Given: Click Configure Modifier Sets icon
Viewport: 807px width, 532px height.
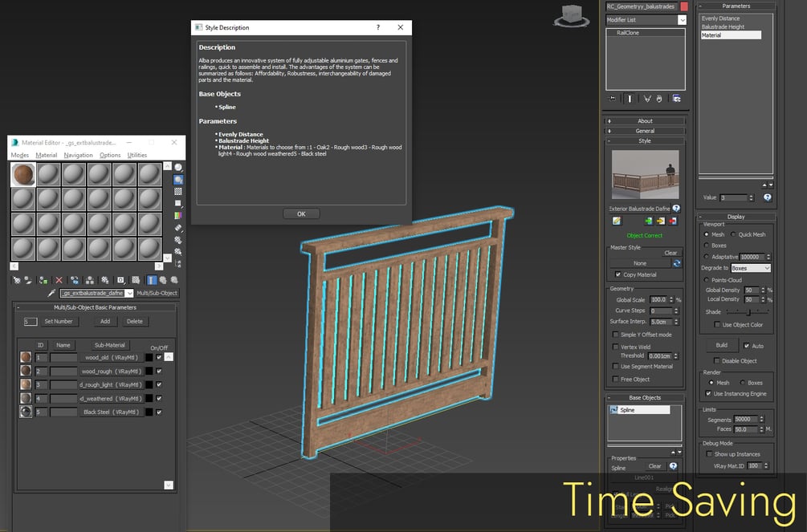Looking at the screenshot, I should (677, 98).
